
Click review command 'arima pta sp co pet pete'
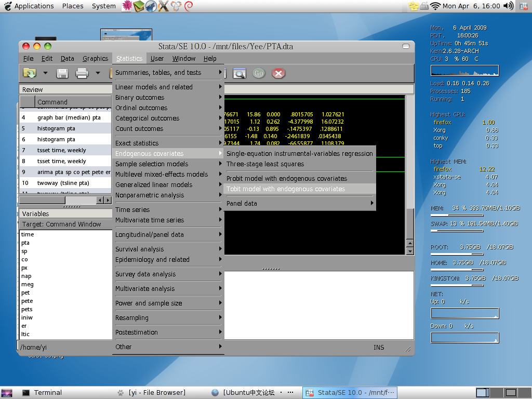point(65,172)
